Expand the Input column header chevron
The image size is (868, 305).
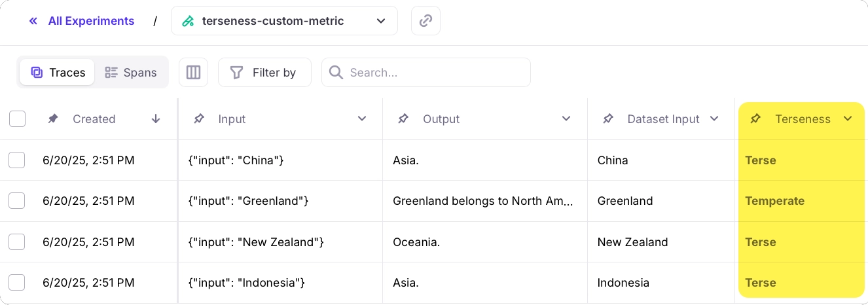coord(362,119)
